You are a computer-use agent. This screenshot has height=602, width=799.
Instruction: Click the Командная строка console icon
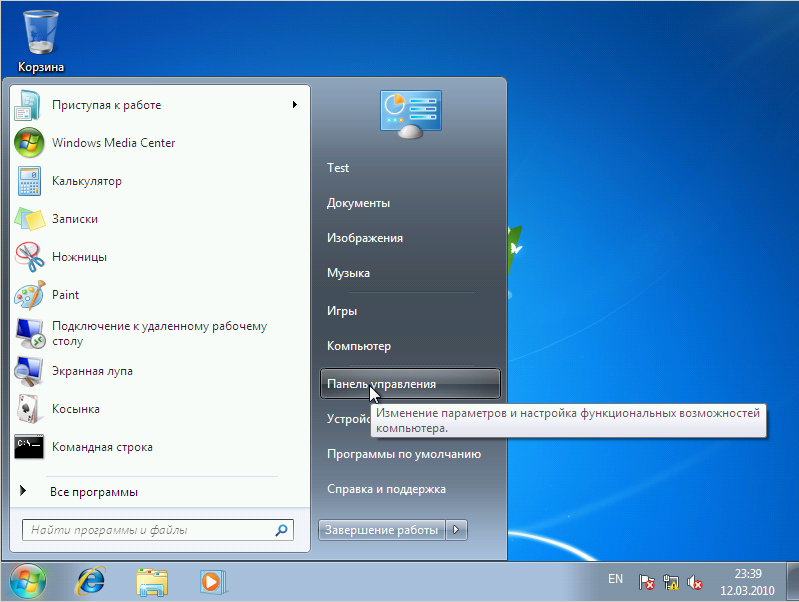[29, 447]
